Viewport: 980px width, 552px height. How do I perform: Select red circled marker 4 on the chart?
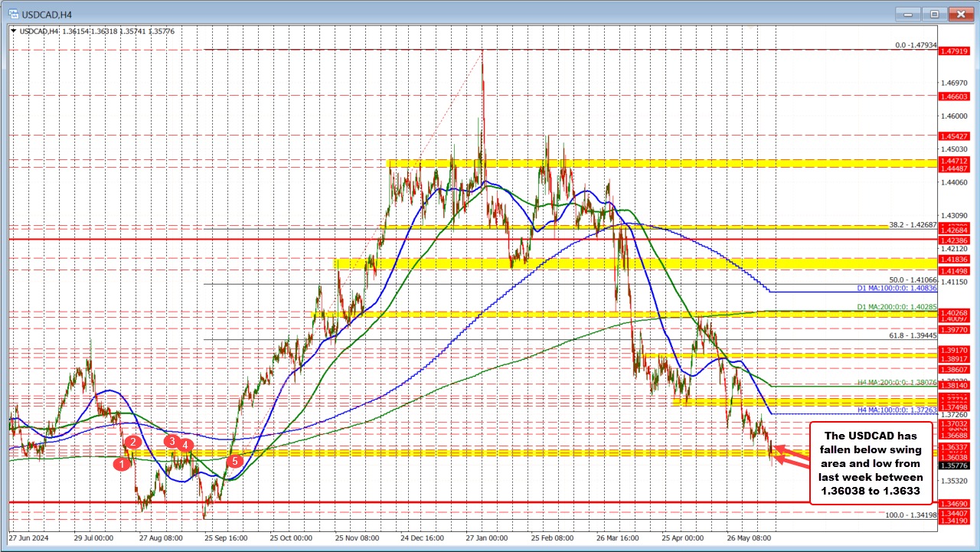pos(186,445)
